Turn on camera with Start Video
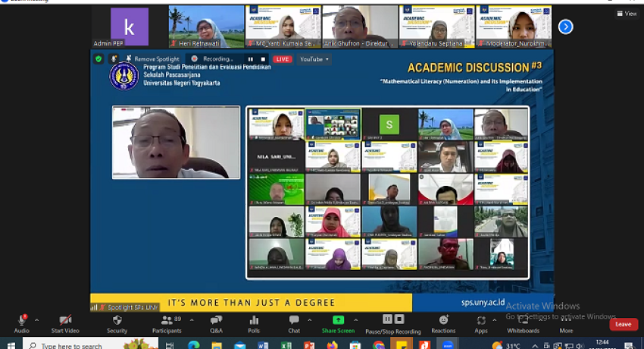 [65, 323]
